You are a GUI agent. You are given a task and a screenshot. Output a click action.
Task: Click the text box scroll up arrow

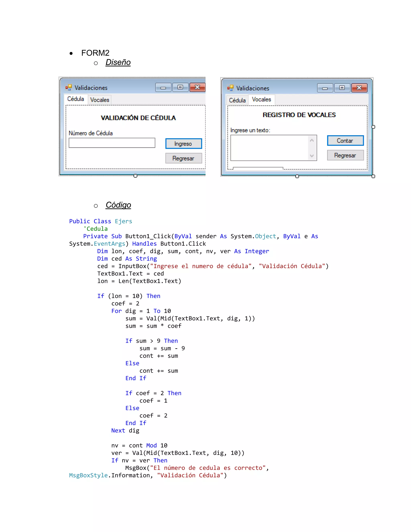[x=312, y=140]
